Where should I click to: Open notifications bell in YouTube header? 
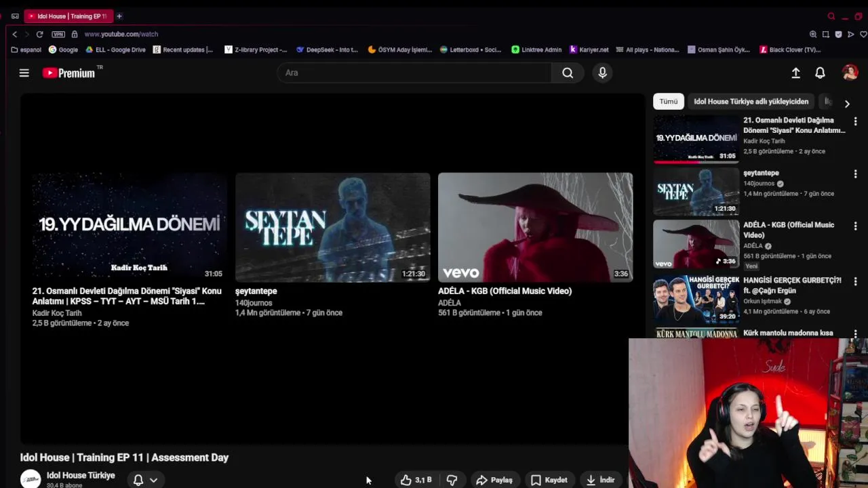820,73
